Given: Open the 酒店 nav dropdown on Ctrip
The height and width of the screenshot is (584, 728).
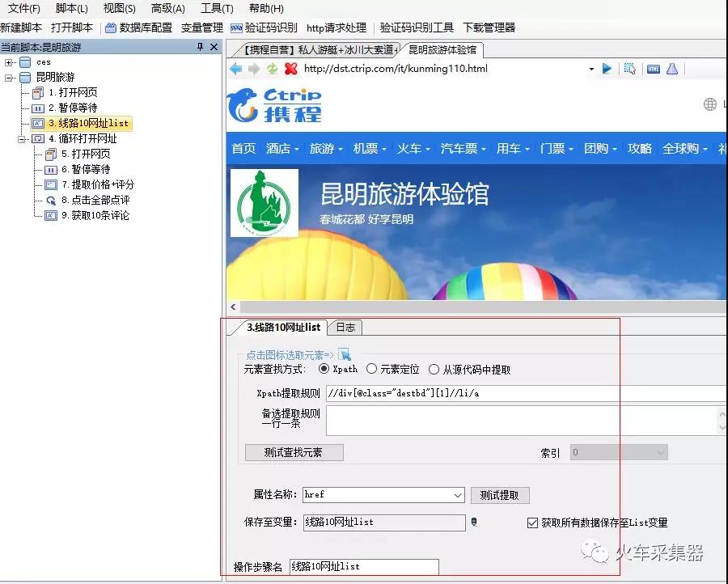Looking at the screenshot, I should coord(282,149).
